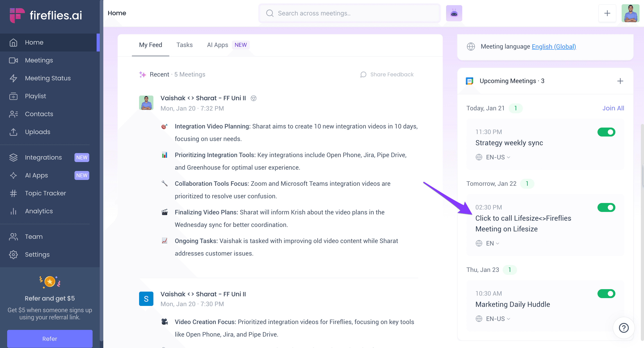Screen dimensions: 644x348
Task: Open Meetings in the sidebar
Action: (50, 60)
